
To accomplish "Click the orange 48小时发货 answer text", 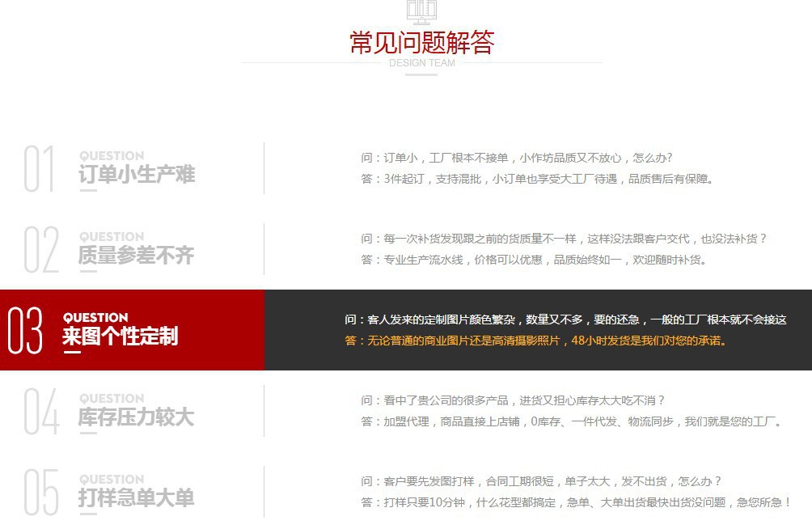I will [x=535, y=341].
